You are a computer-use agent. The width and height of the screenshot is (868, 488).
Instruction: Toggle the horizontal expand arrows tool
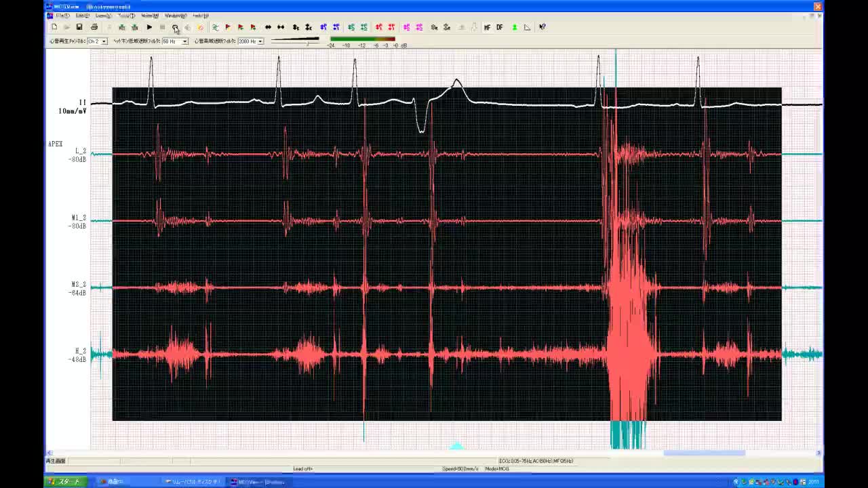[268, 27]
